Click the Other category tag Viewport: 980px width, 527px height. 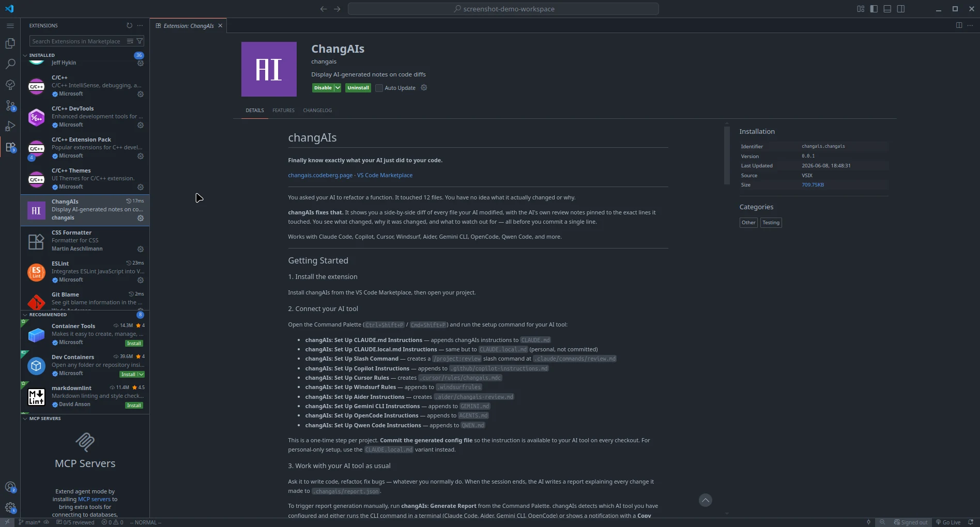748,223
